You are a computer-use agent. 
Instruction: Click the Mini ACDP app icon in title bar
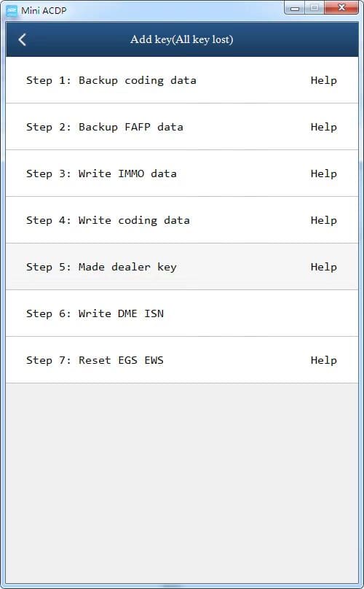[x=12, y=10]
